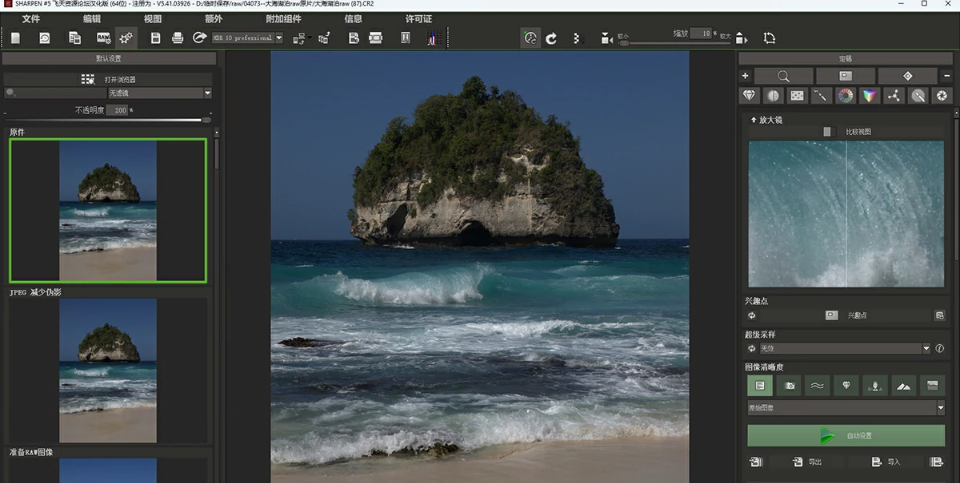This screenshot has width=960, height=483.
Task: Select the brush stroke tool icon
Action: pyautogui.click(x=821, y=96)
